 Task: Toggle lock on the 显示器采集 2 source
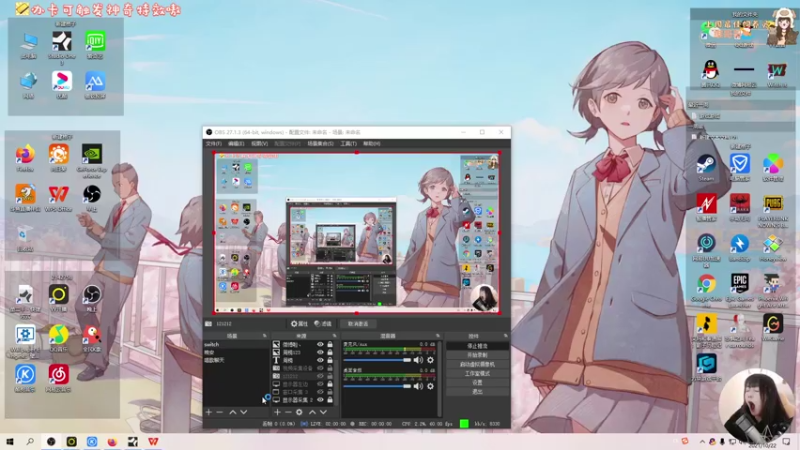(330, 399)
